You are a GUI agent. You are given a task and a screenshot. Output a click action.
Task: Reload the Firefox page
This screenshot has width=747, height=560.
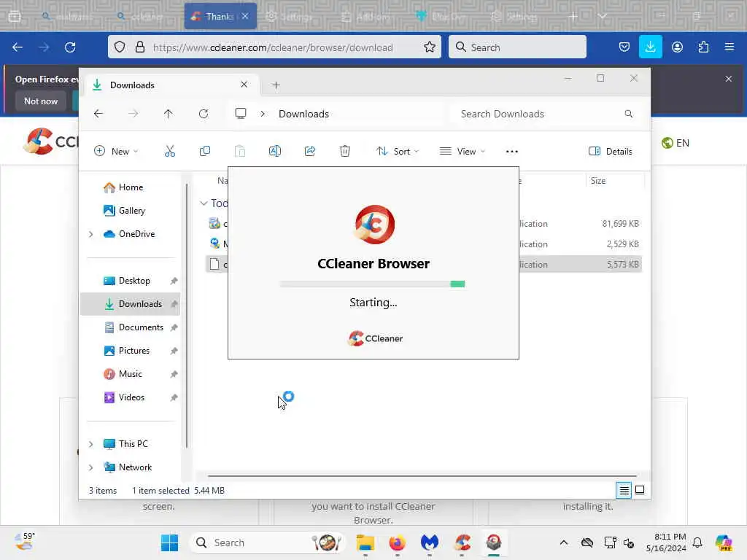click(70, 47)
